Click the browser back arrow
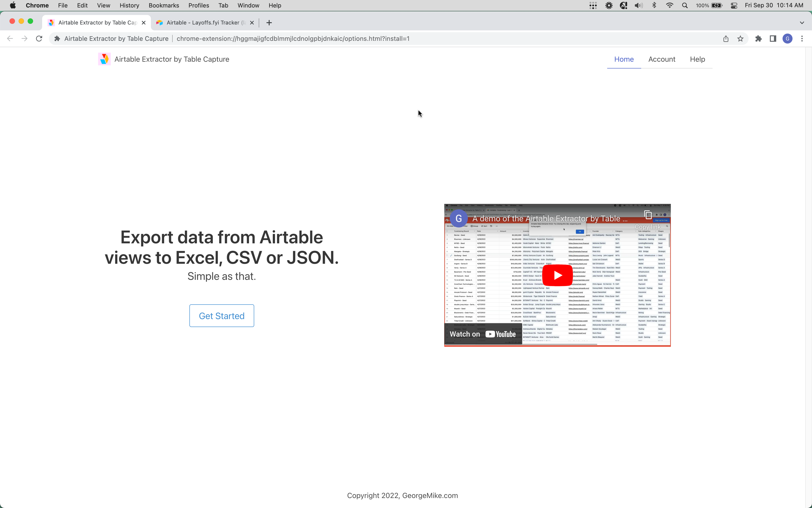 tap(10, 39)
